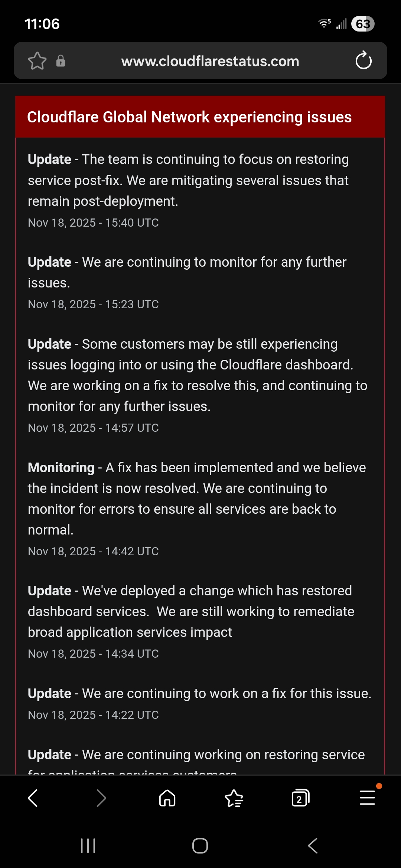
Task: Tap the 11:06 status bar clock
Action: [42, 24]
